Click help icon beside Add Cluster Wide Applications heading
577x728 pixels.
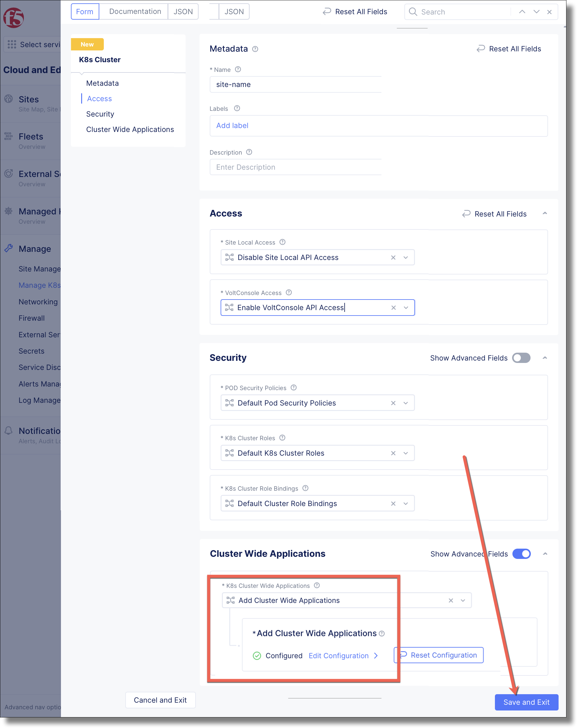pos(382,634)
